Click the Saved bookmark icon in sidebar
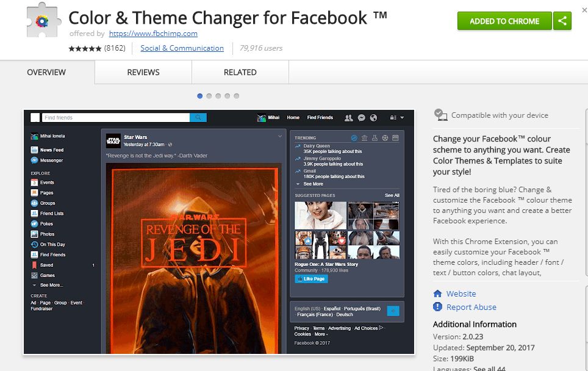Image resolution: width=588 pixels, height=371 pixels. click(x=34, y=265)
